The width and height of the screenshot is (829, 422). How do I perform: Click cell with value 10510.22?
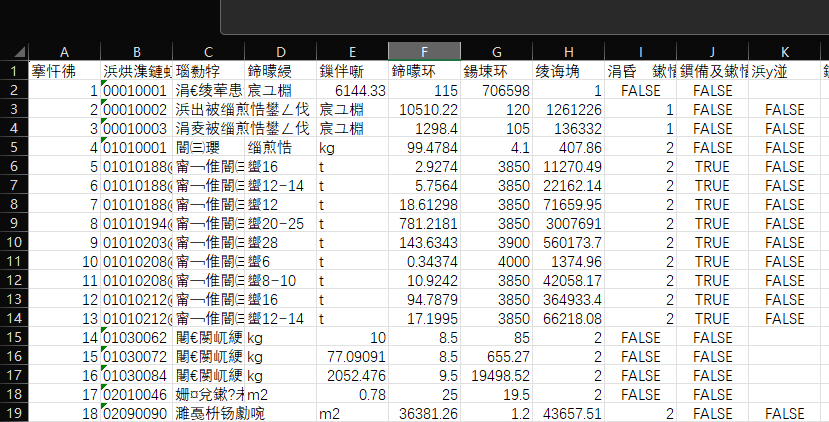(424, 109)
